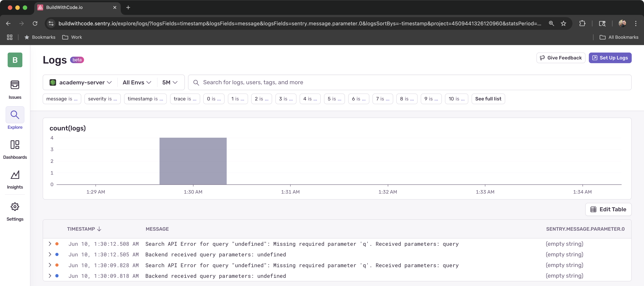Click the Give Feedback button
This screenshot has height=286, width=644.
point(561,58)
